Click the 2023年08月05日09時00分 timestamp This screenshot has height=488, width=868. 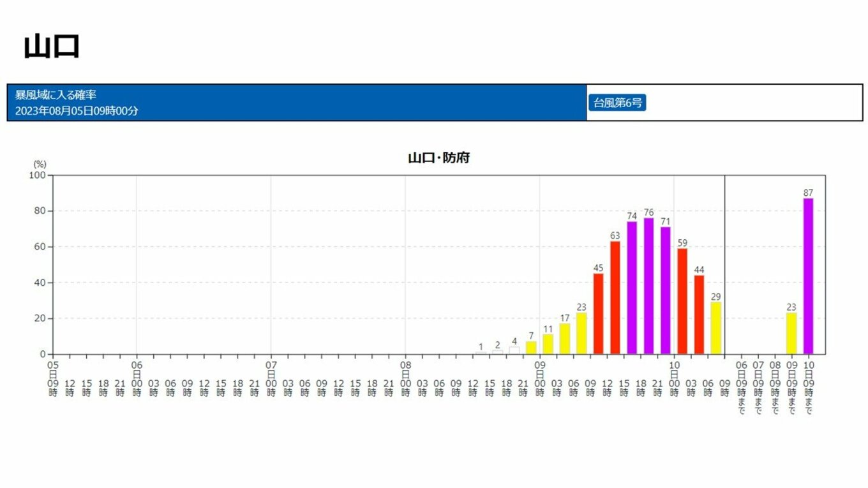pos(77,111)
